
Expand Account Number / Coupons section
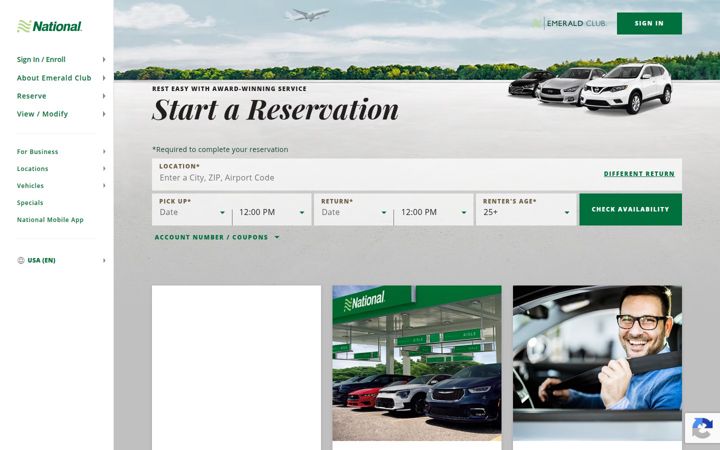(x=217, y=237)
